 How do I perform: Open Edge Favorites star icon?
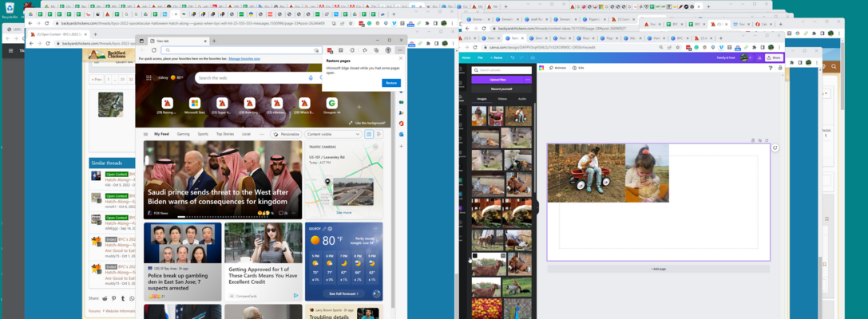pos(365,50)
